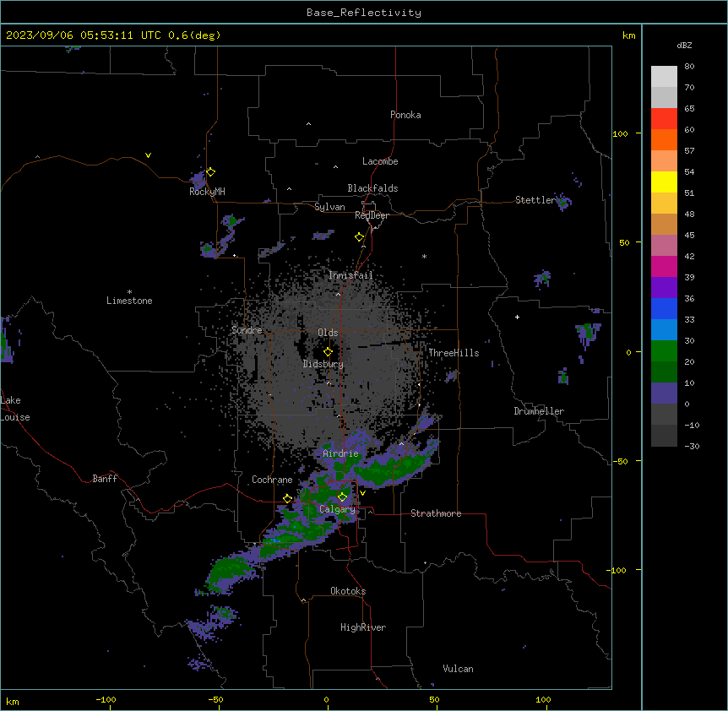The image size is (728, 711).
Task: Click the Sylvan town label
Action: (x=329, y=207)
